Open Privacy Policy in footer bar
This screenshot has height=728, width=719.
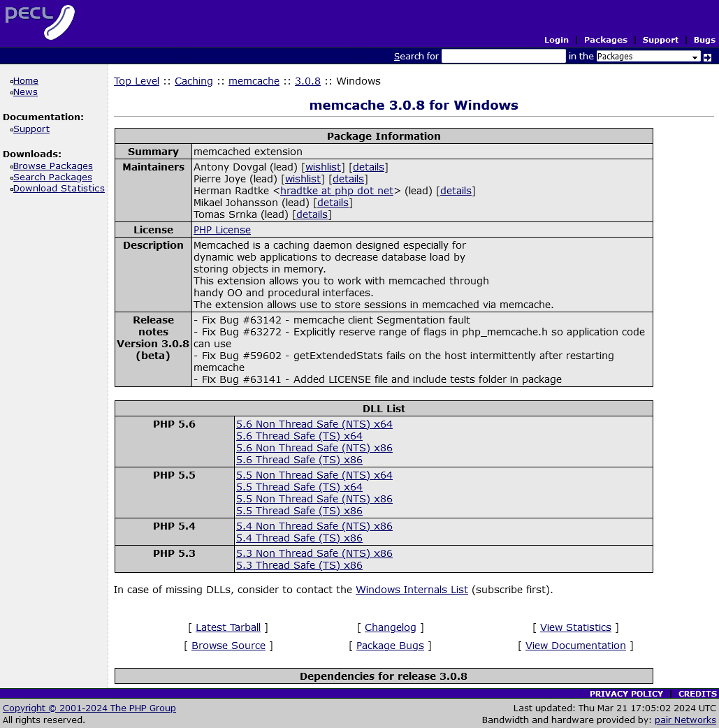coord(626,694)
